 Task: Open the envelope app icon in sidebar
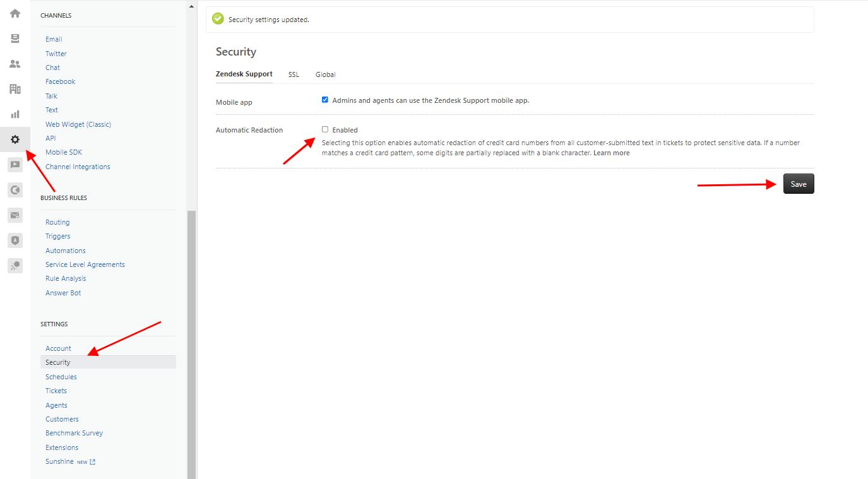[x=15, y=215]
